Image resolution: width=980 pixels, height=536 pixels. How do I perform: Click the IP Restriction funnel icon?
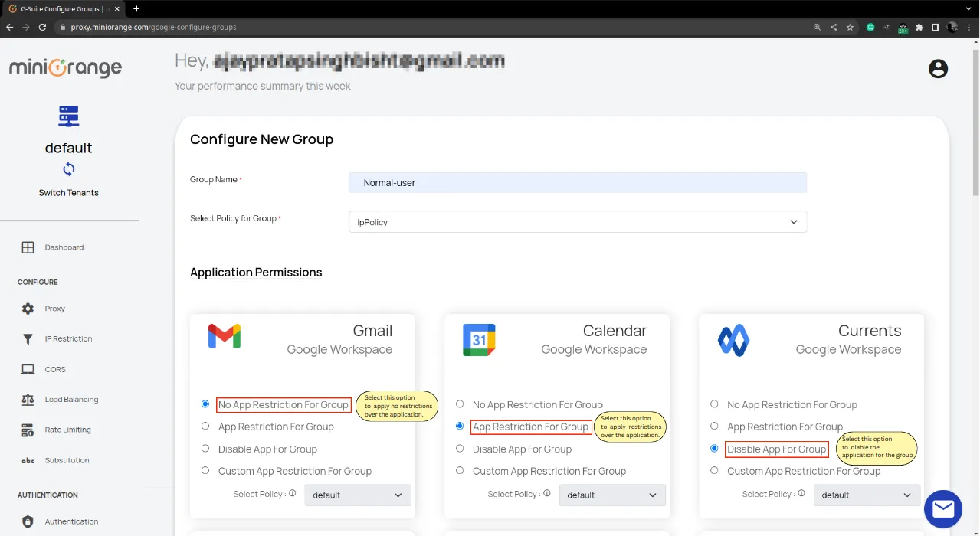pyautogui.click(x=28, y=338)
